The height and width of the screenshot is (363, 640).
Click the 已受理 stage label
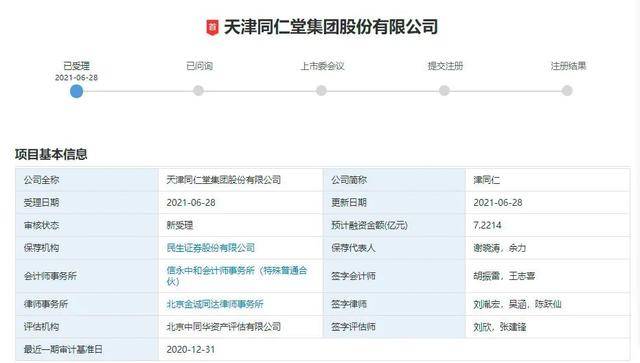click(76, 66)
